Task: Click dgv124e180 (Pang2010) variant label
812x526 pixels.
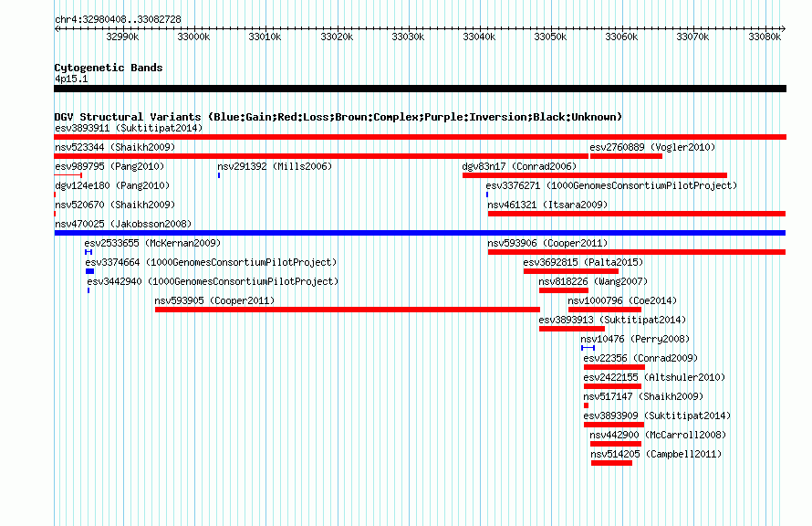Action: click(112, 185)
